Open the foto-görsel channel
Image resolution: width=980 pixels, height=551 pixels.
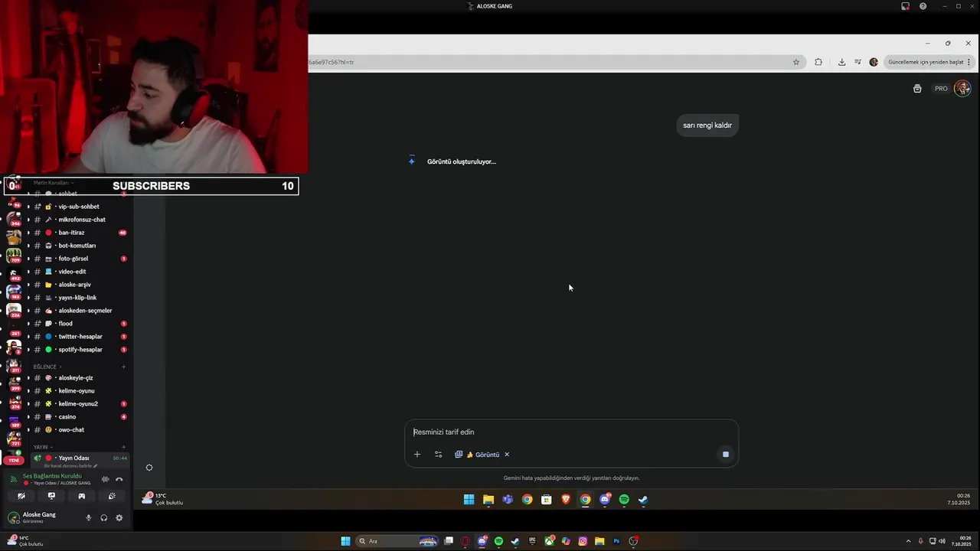(x=80, y=259)
